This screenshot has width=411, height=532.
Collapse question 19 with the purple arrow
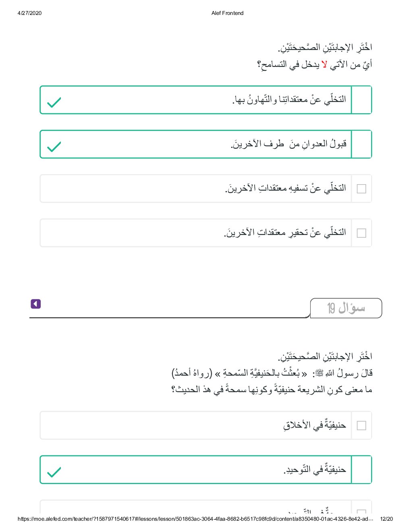(x=36, y=304)
